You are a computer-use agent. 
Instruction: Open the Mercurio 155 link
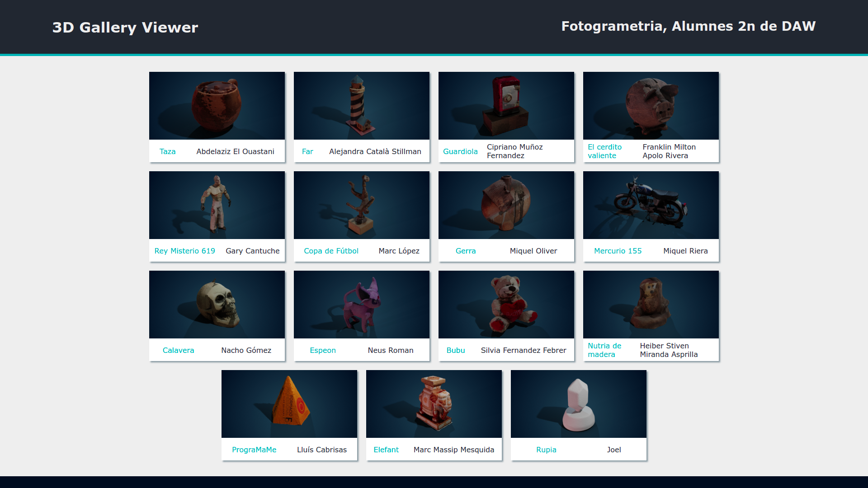[x=618, y=251]
